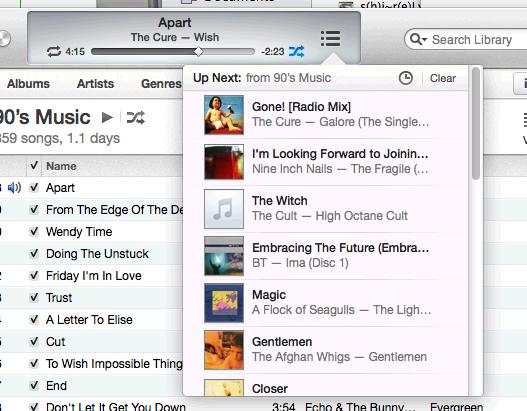Select I'm Looking Forward to Joining in Up Next

326,162
